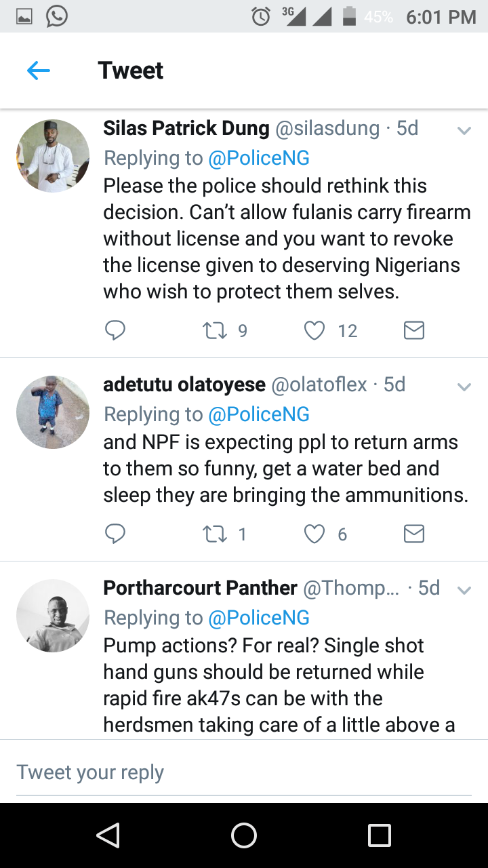Send adetutu olatoyese's tweet via direct message
The width and height of the screenshot is (488, 868).
pos(413,534)
